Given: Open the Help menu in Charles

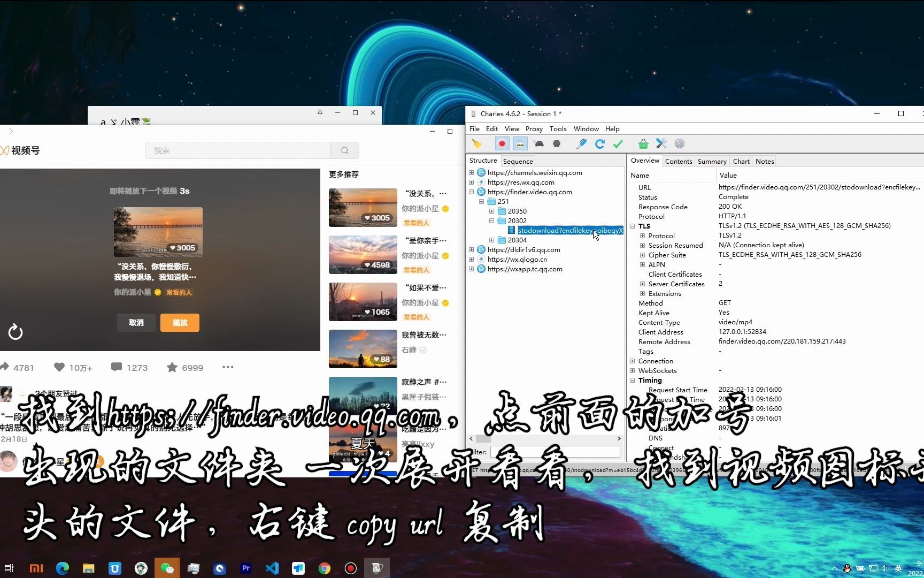Looking at the screenshot, I should [x=612, y=129].
